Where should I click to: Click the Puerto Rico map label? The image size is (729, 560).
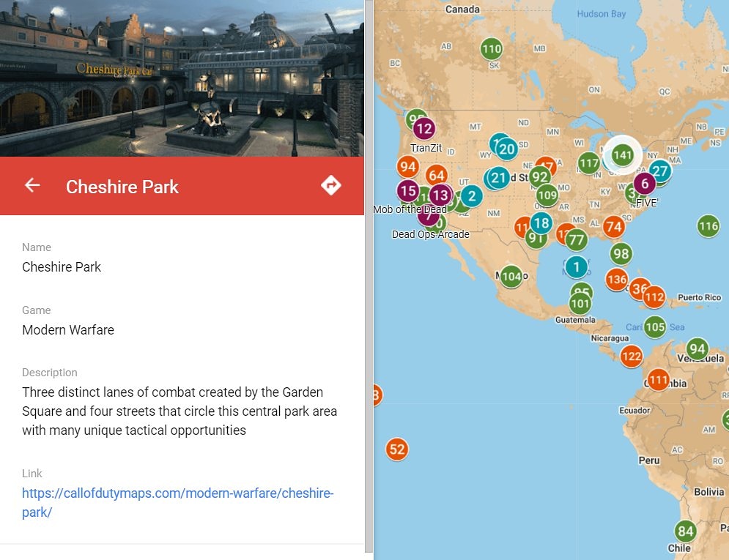[699, 297]
